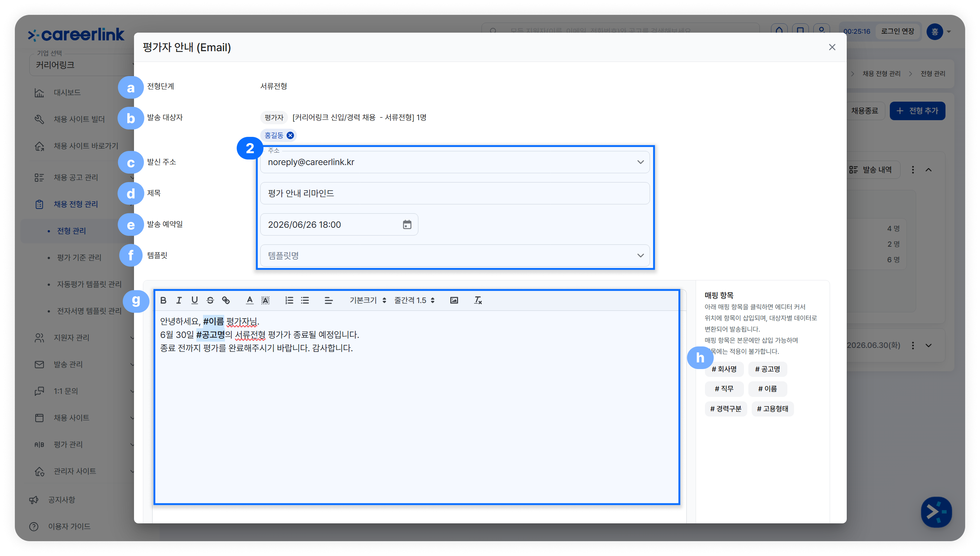980x556 pixels.
Task: Insert a numbered list
Action: pos(289,300)
